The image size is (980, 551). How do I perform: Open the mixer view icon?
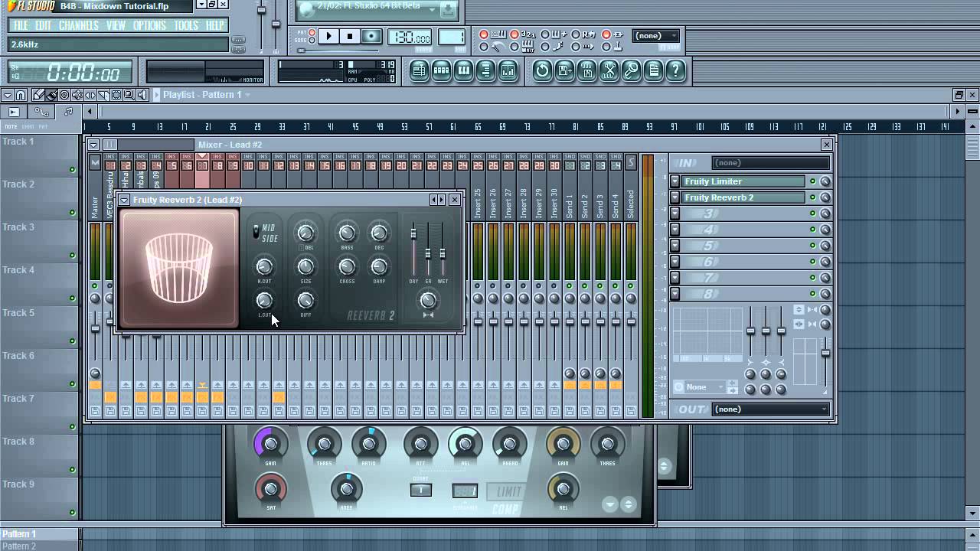point(508,71)
